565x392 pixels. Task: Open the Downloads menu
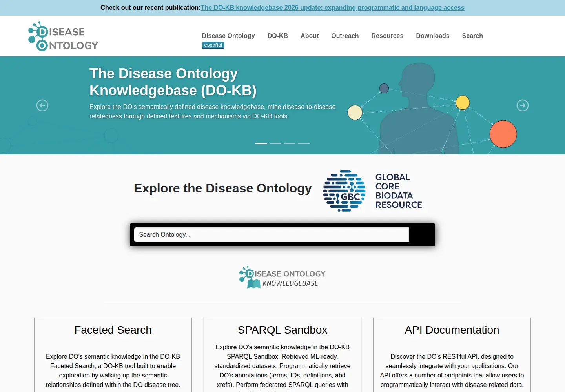pyautogui.click(x=433, y=36)
